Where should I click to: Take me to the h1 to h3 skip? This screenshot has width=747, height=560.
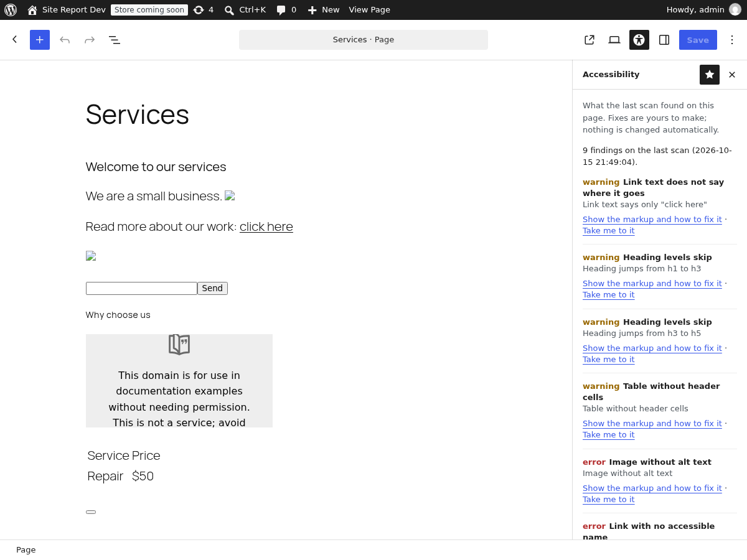click(x=609, y=295)
